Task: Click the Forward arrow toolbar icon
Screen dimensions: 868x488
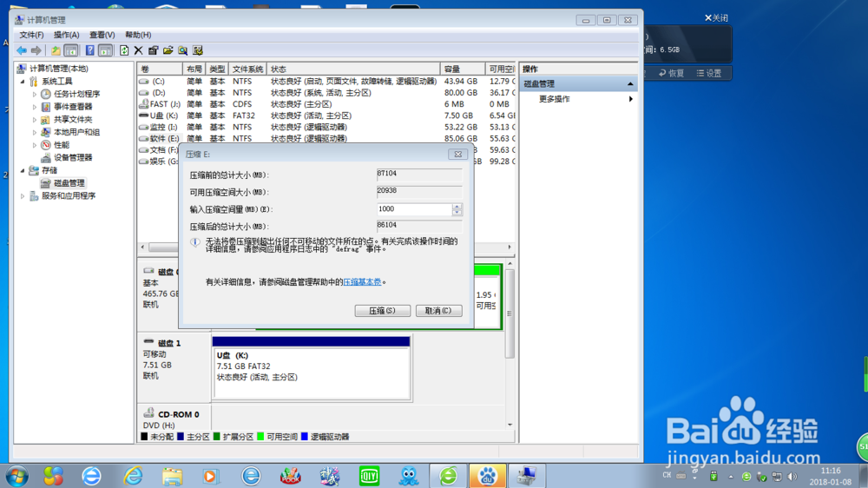Action: 36,50
